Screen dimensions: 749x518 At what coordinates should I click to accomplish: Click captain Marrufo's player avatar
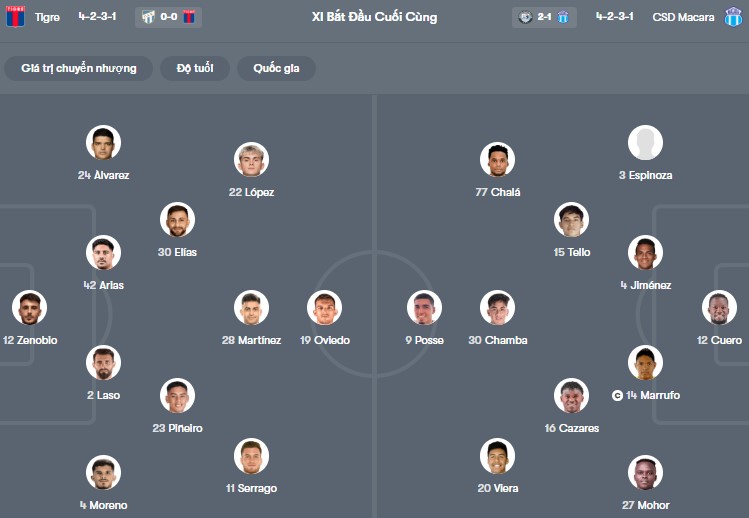coord(645,363)
